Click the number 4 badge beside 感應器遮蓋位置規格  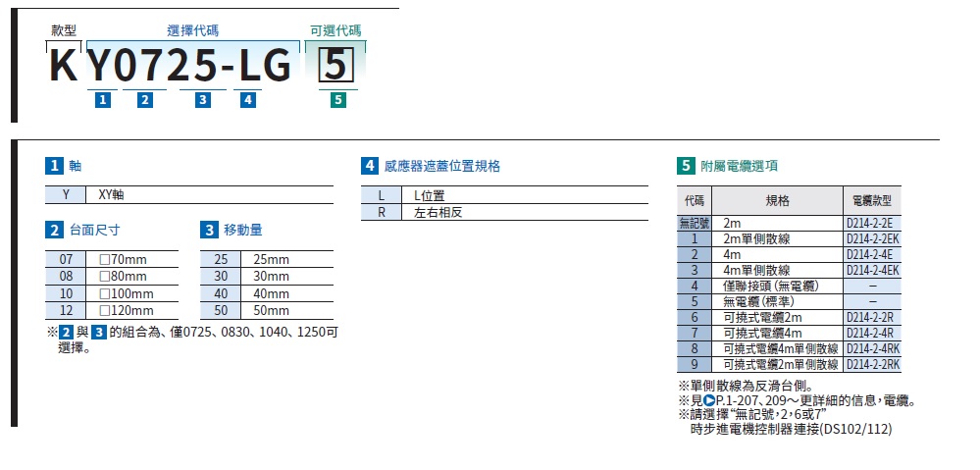click(x=370, y=166)
